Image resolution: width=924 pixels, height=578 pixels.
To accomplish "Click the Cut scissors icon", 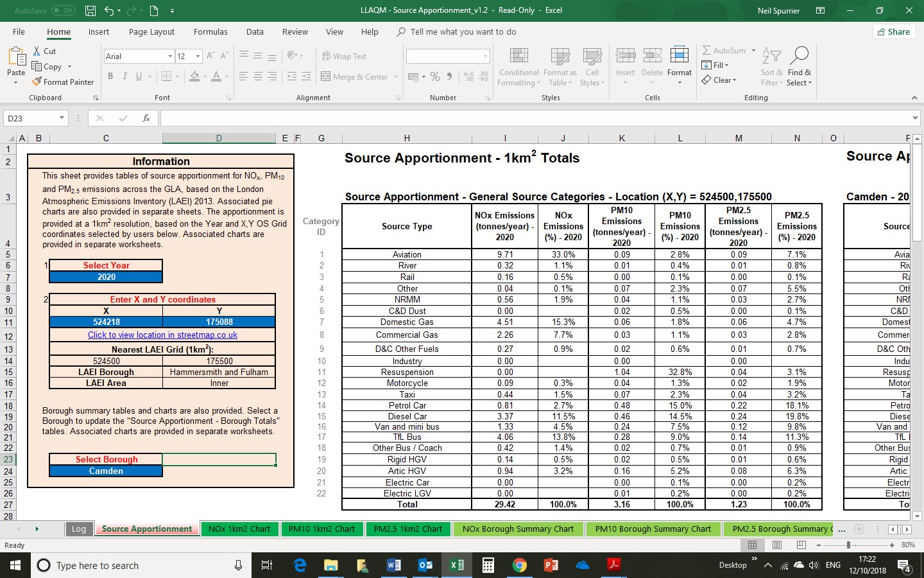I will (x=35, y=51).
